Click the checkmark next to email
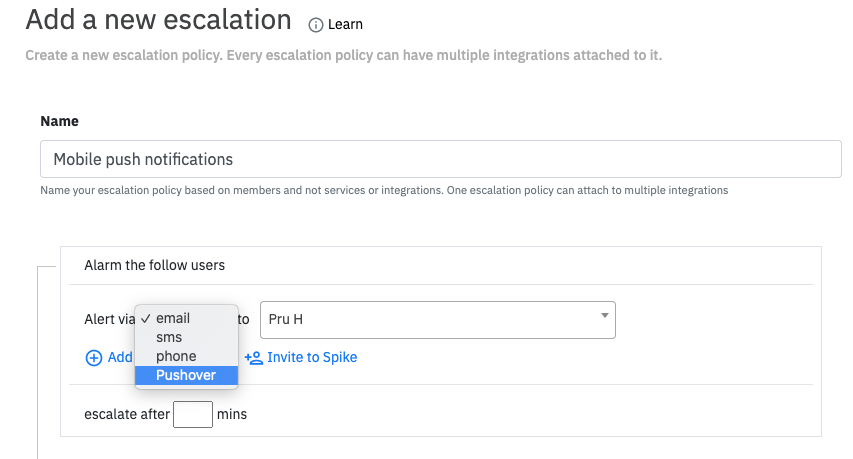 (x=146, y=318)
